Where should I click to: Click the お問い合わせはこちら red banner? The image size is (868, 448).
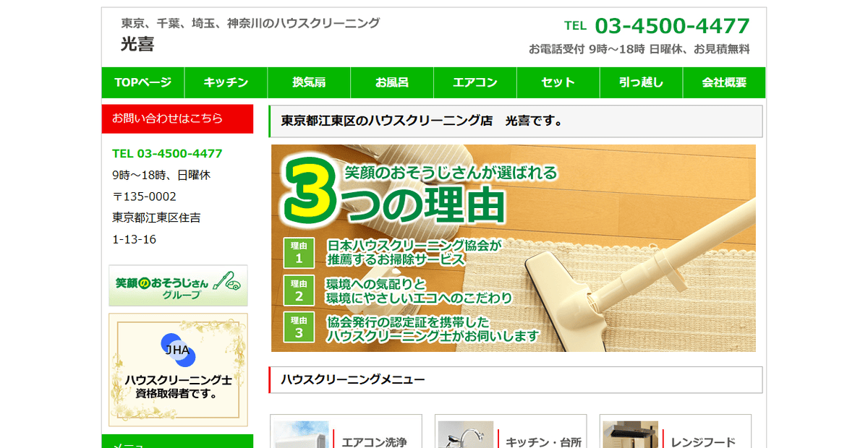click(x=178, y=119)
